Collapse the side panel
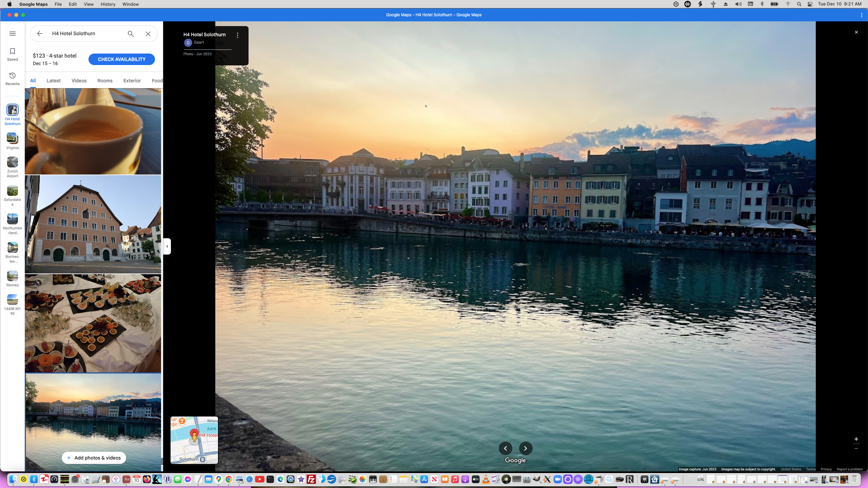The width and height of the screenshot is (868, 488). (167, 246)
